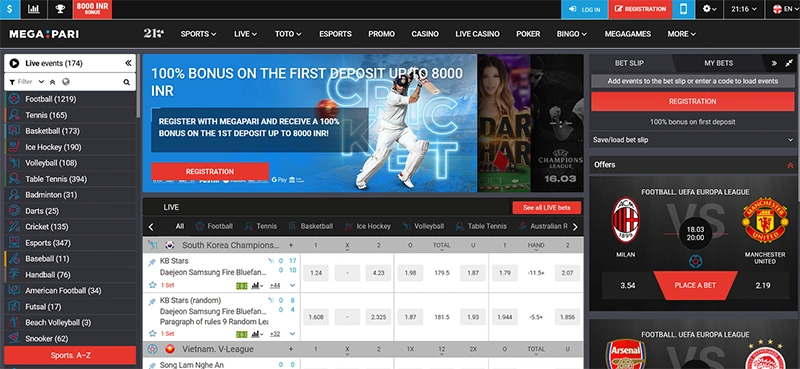Open the statistics bar chart icon
Screen dimensions: 800x369
click(x=34, y=9)
